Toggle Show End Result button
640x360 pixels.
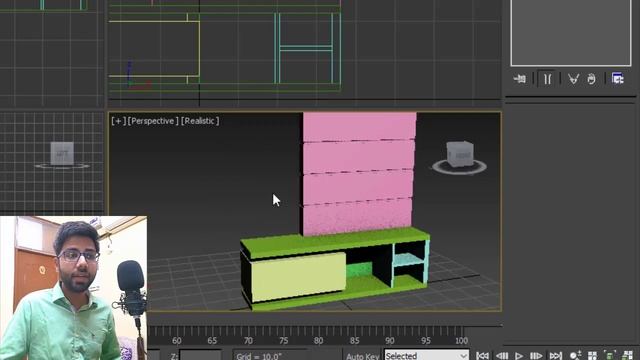click(547, 78)
